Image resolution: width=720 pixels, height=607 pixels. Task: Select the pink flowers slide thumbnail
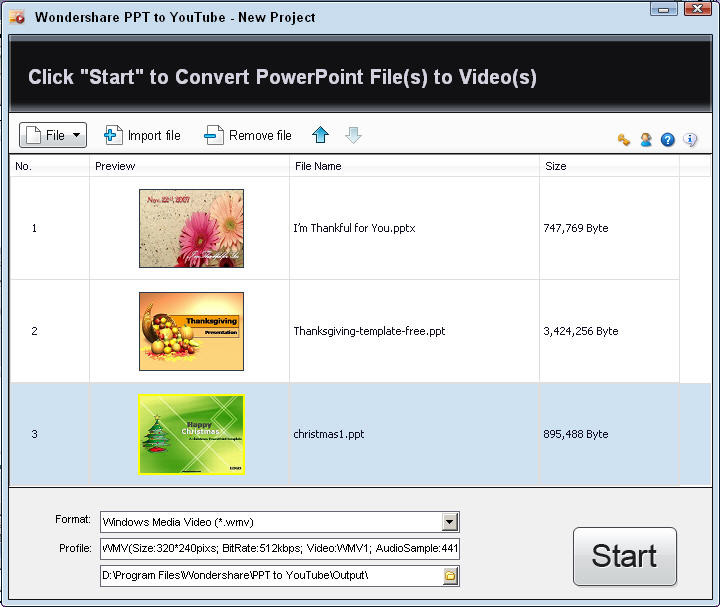[191, 228]
